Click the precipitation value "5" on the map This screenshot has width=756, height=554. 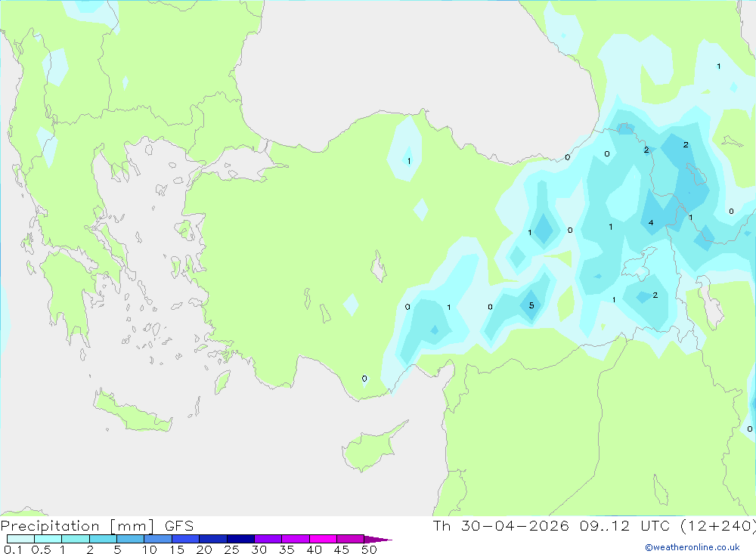(531, 305)
